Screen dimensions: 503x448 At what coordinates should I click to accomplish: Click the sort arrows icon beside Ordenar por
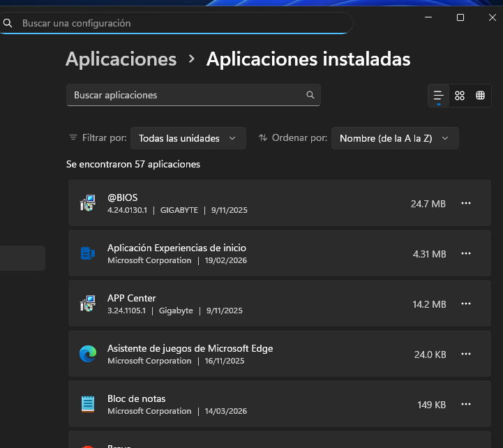click(x=263, y=137)
